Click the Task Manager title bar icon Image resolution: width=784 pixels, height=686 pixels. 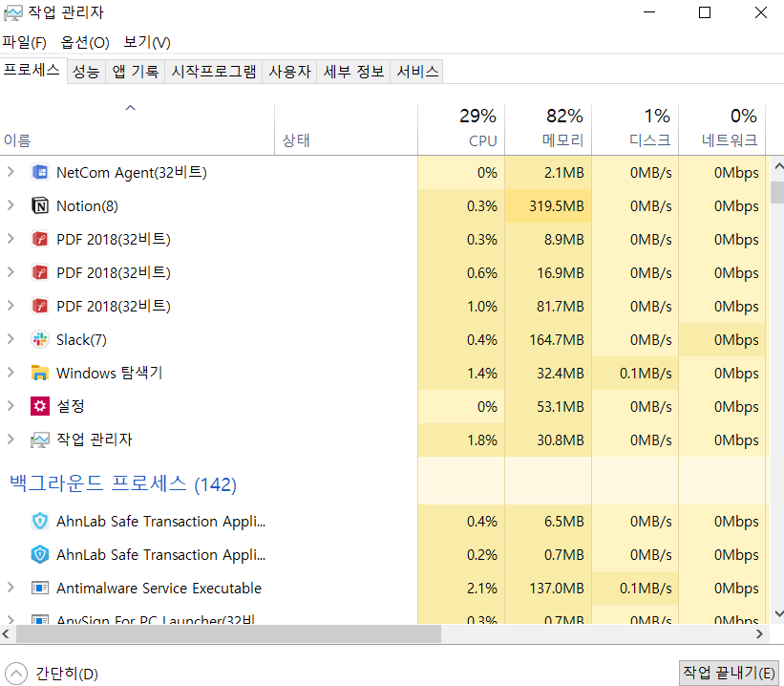pos(13,13)
